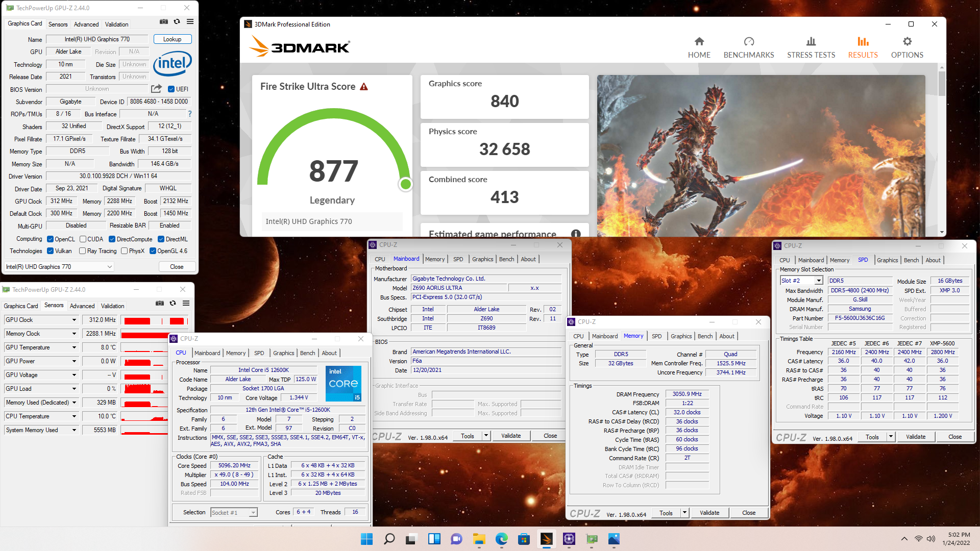The width and height of the screenshot is (980, 551).
Task: Click the BIOS export share icon in GPU-Z
Action: (156, 89)
